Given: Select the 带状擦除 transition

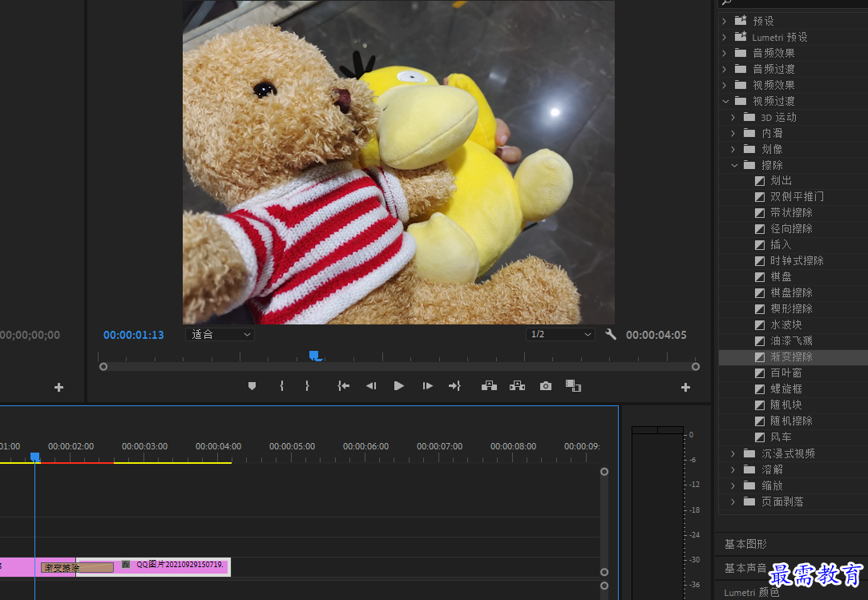Looking at the screenshot, I should pyautogui.click(x=793, y=212).
